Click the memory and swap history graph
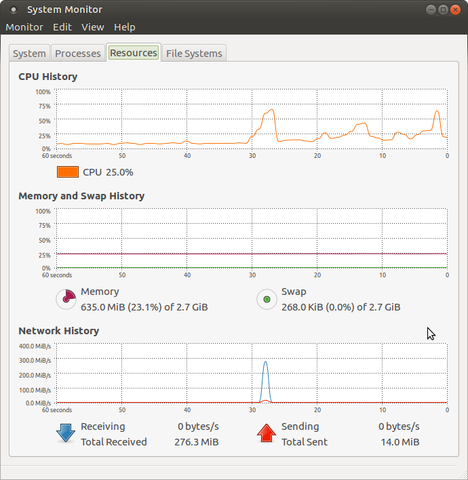 tap(252, 238)
